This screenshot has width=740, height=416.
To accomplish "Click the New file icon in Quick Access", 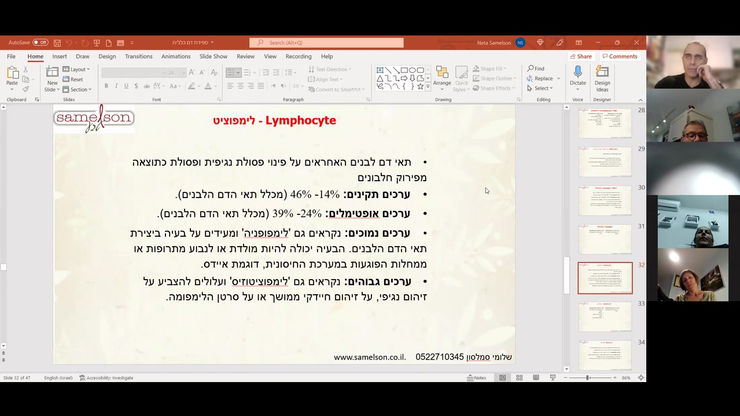I will coord(109,42).
